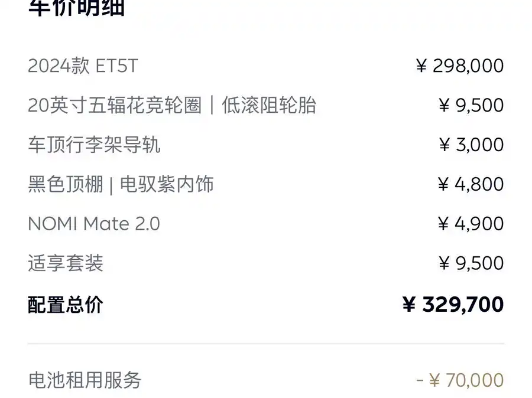The height and width of the screenshot is (398, 532).
Task: Open the 电池租用服务 item
Action: tap(85, 380)
